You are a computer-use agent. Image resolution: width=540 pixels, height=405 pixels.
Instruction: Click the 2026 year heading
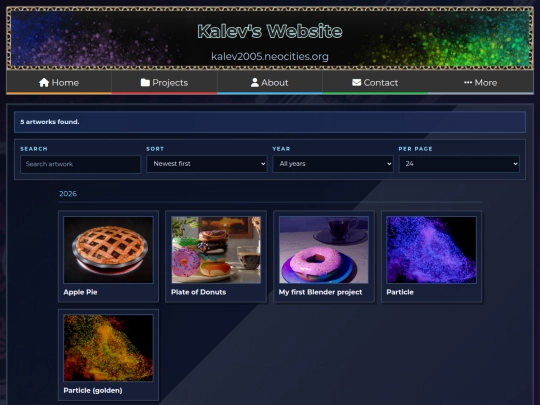click(x=68, y=194)
